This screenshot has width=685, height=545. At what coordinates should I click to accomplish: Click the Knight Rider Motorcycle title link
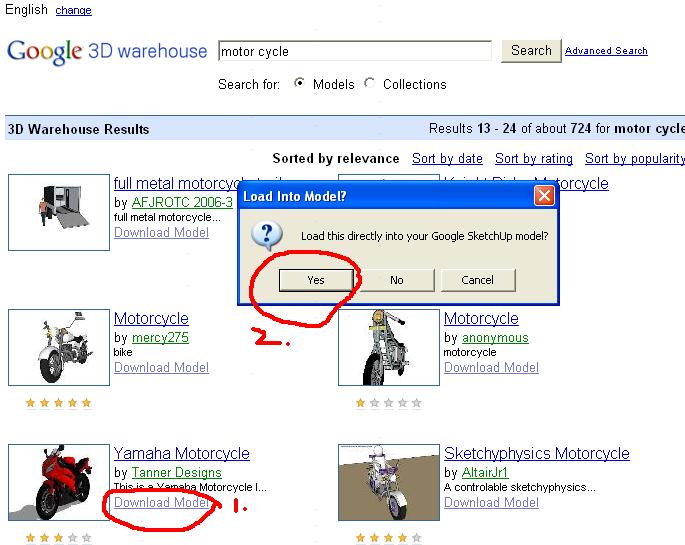[583, 183]
